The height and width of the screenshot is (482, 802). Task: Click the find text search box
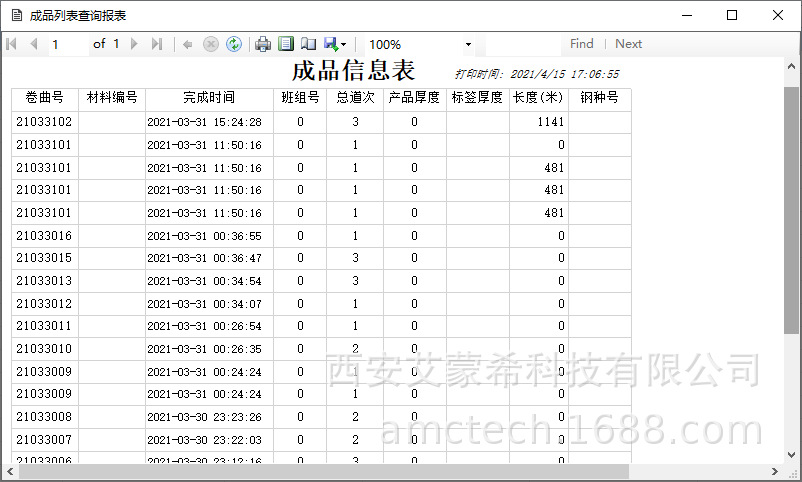tap(522, 44)
